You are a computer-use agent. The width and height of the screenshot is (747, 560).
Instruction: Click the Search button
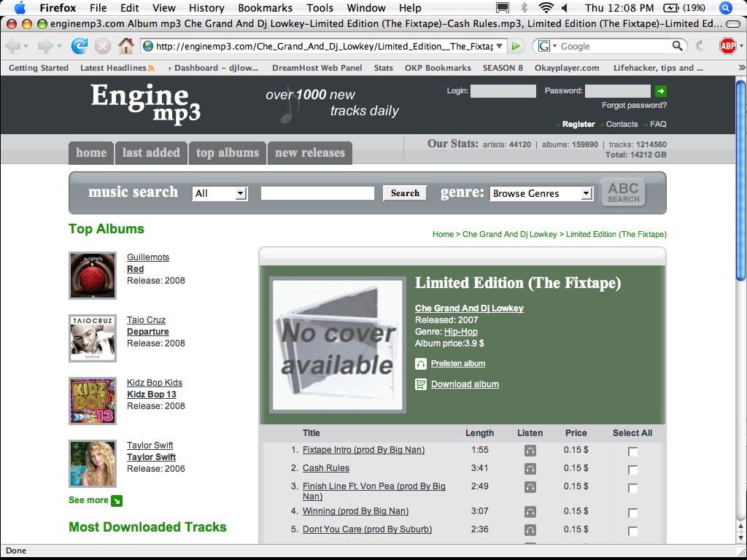(405, 192)
